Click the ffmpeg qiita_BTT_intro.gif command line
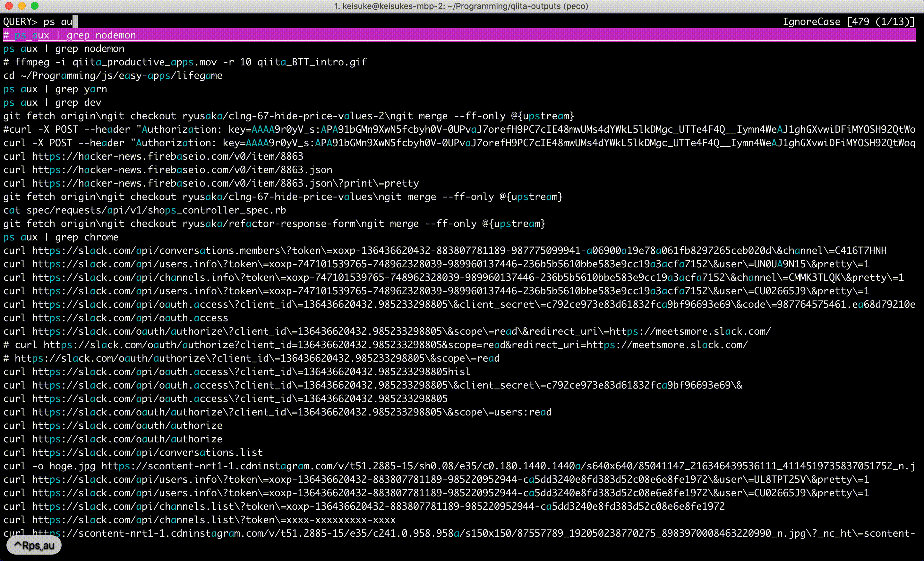The width and height of the screenshot is (924, 561). (x=185, y=62)
